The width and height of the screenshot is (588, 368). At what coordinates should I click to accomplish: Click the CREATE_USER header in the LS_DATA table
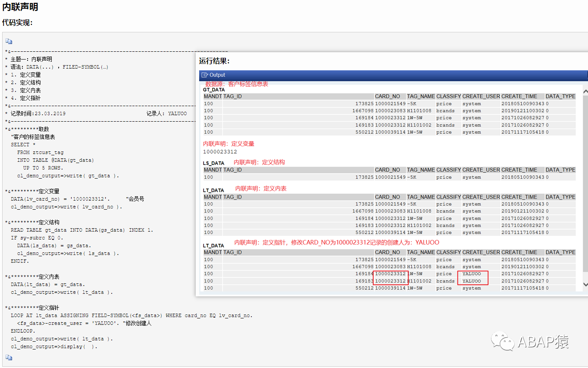481,170
